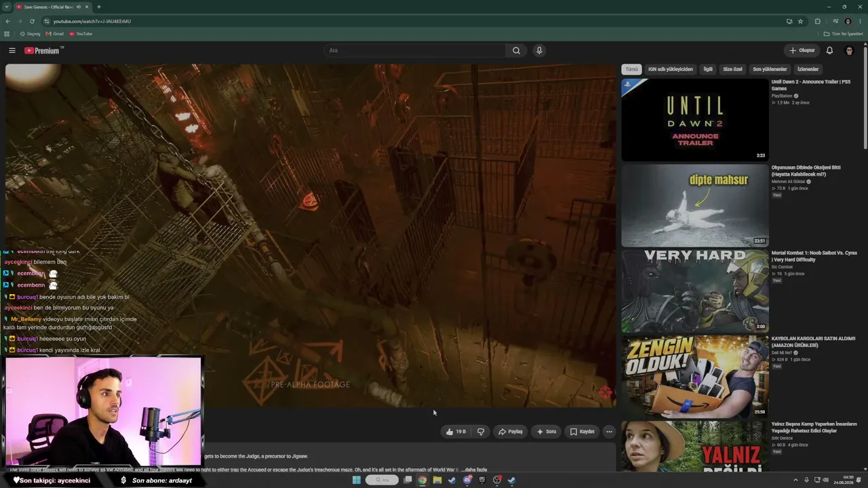Click the install/cast screen icon in address bar
868x488 pixels.
(789, 21)
